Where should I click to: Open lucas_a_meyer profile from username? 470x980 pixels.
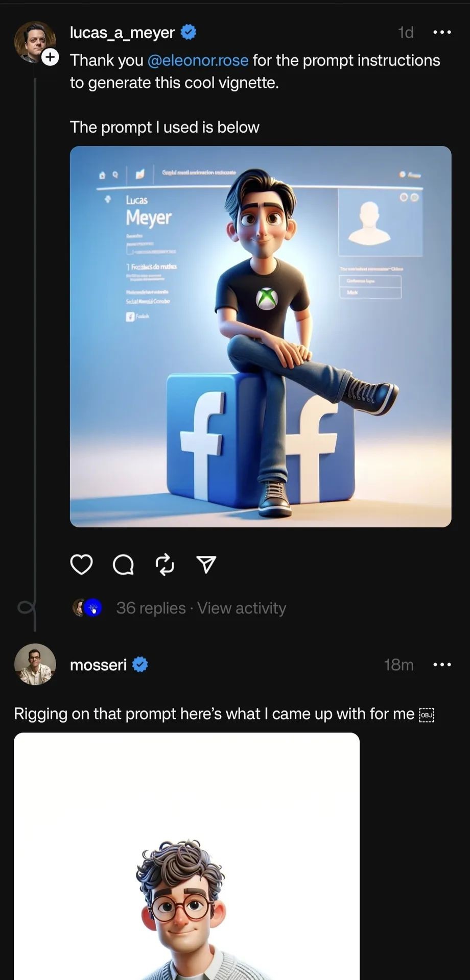point(123,32)
